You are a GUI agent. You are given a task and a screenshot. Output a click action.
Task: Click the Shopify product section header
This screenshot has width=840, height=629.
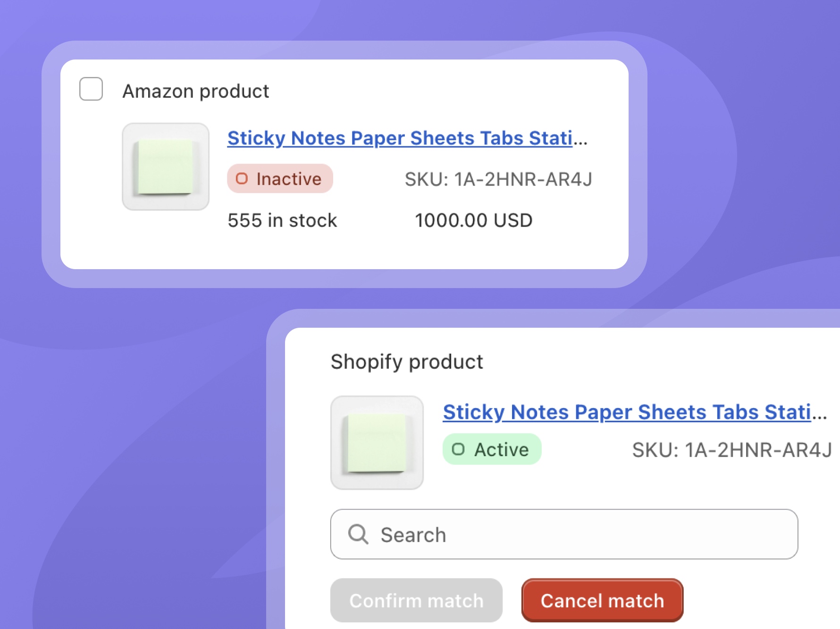406,361
